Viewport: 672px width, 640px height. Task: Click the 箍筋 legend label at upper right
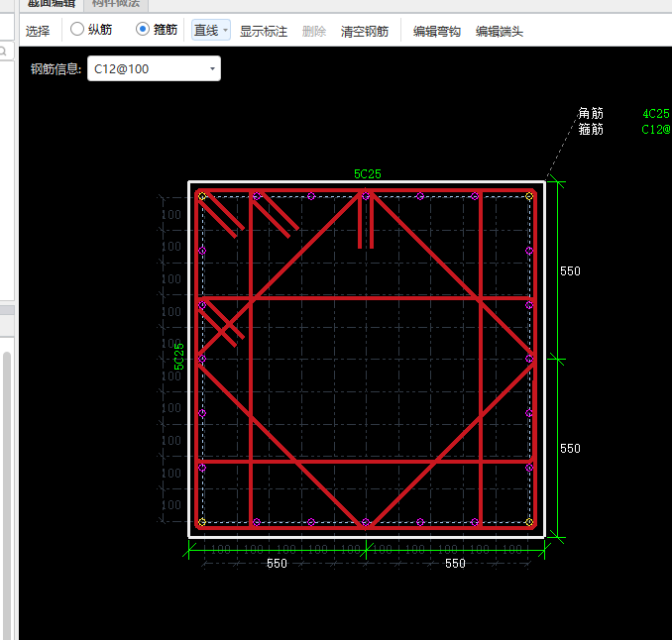pyautogui.click(x=591, y=129)
